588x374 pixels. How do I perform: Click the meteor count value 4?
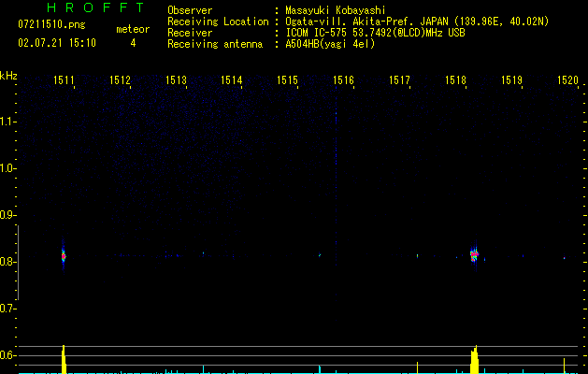(133, 43)
